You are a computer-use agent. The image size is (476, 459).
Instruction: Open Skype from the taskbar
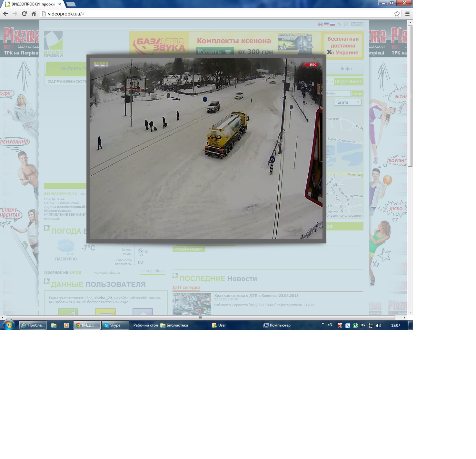pos(115,325)
